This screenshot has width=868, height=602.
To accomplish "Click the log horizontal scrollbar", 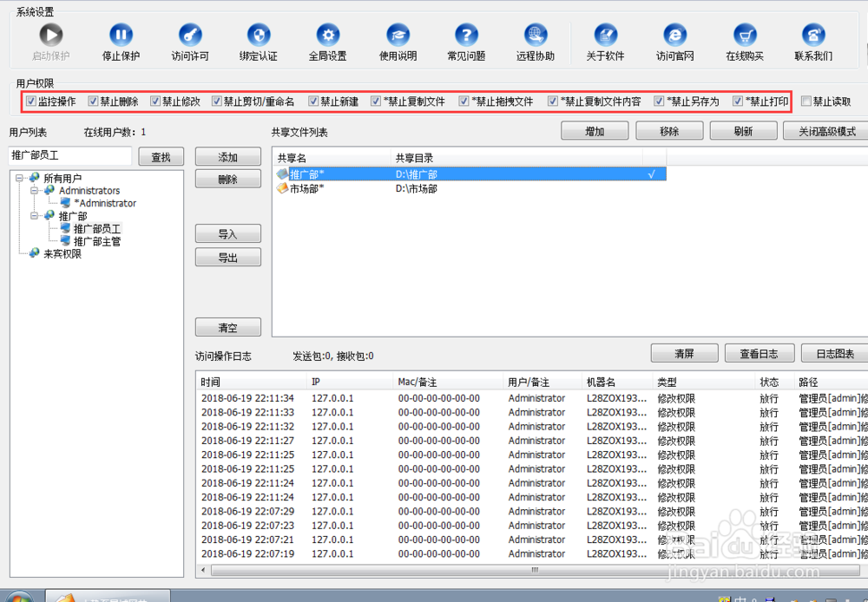I will [536, 570].
